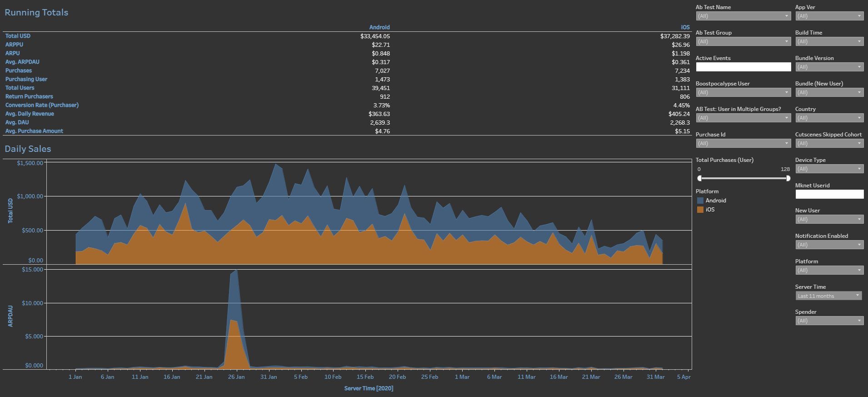
Task: Click the Active Events input field
Action: point(743,67)
